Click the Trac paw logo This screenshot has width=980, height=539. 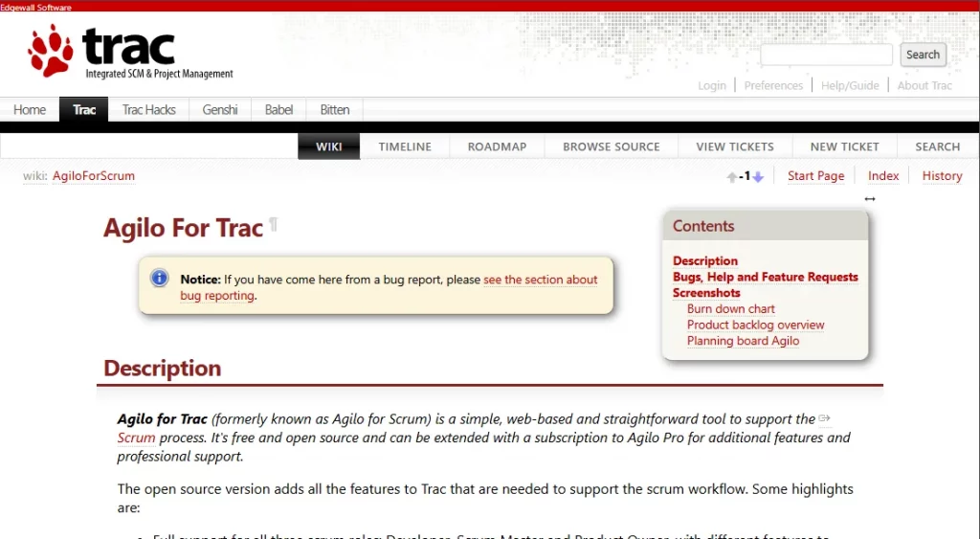[x=130, y=53]
